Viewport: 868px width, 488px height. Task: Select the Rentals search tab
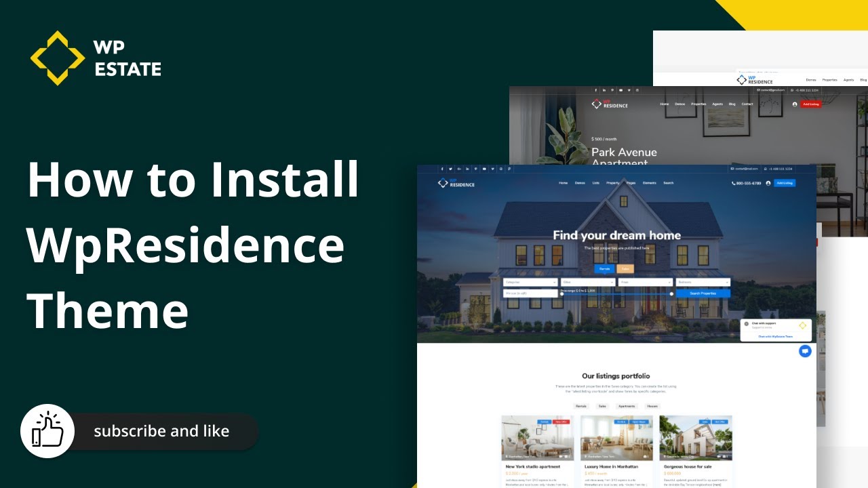(604, 269)
